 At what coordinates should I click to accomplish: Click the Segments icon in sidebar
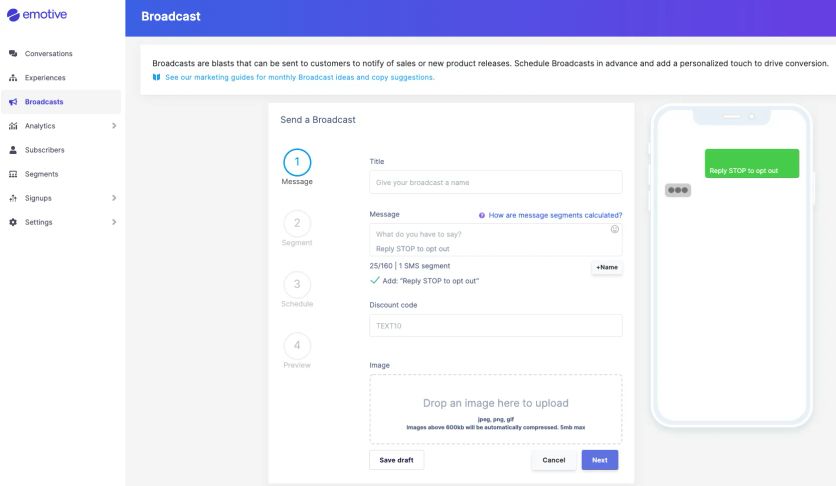[x=13, y=174]
